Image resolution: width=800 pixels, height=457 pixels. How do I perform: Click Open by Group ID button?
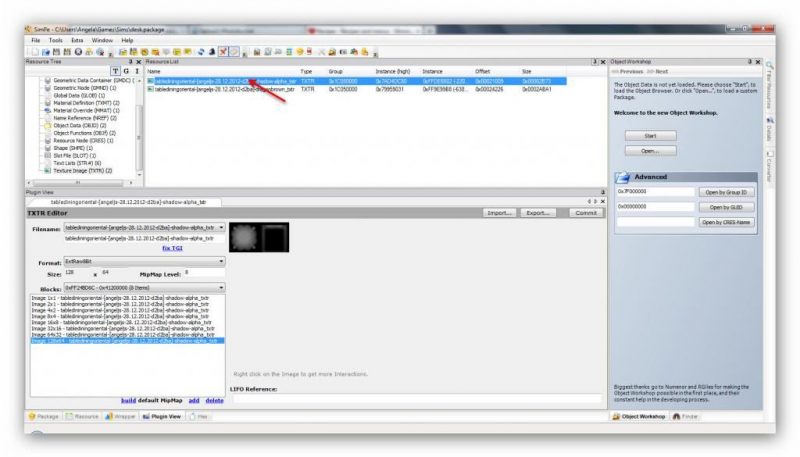pos(725,191)
